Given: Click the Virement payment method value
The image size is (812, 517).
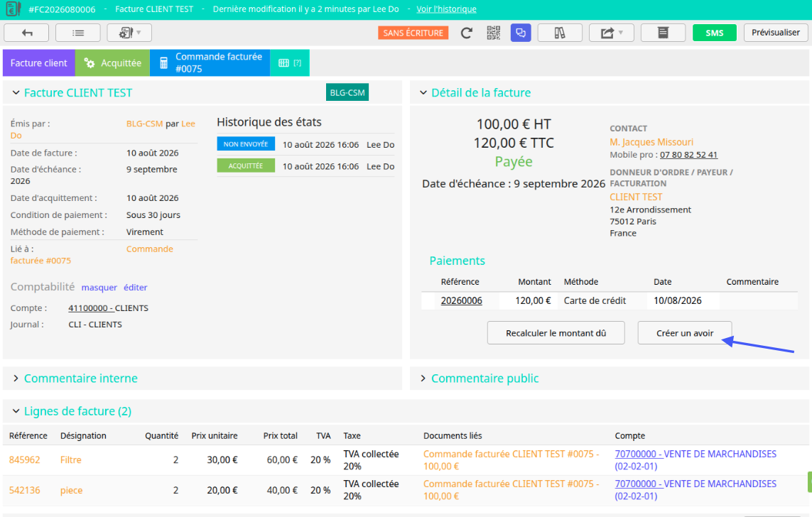Looking at the screenshot, I should click(x=144, y=232).
